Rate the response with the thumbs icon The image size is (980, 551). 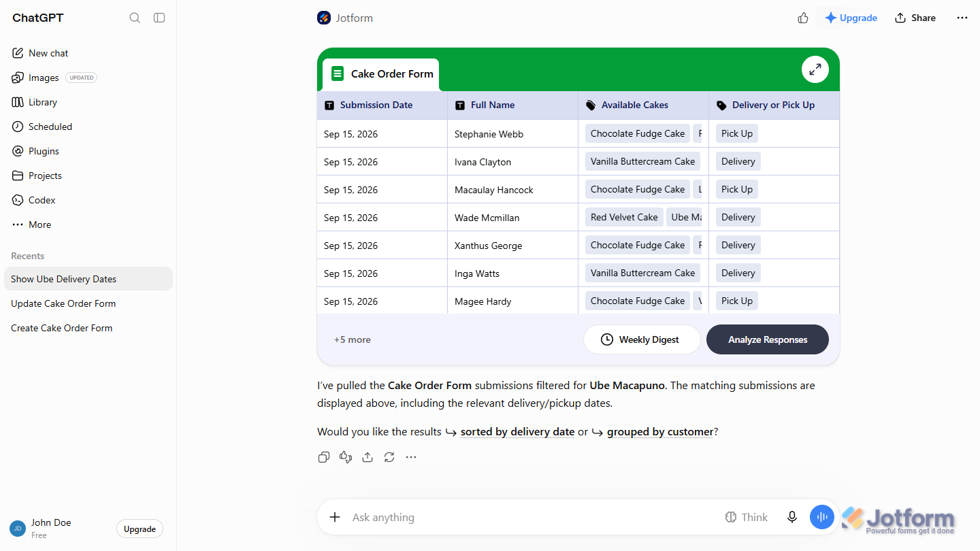pyautogui.click(x=346, y=457)
